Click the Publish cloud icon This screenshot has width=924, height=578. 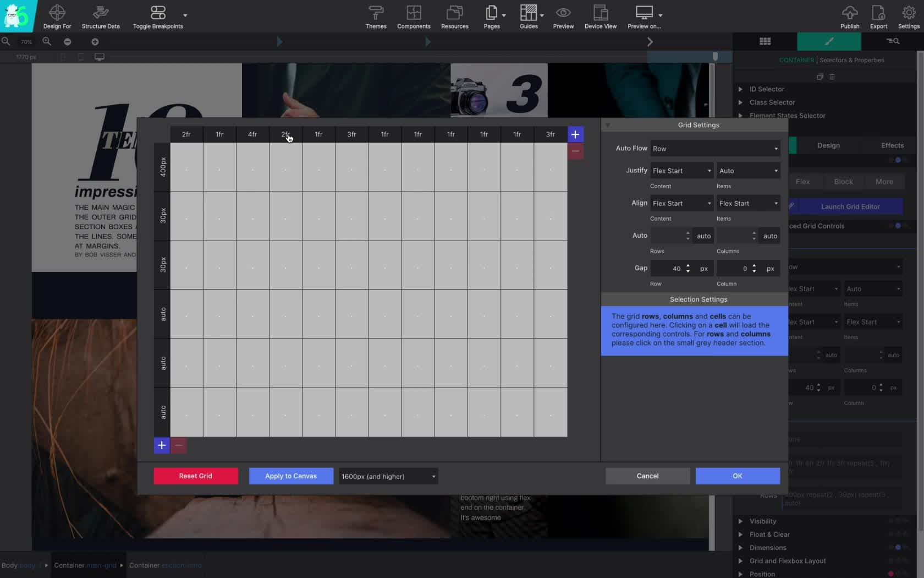(x=850, y=12)
